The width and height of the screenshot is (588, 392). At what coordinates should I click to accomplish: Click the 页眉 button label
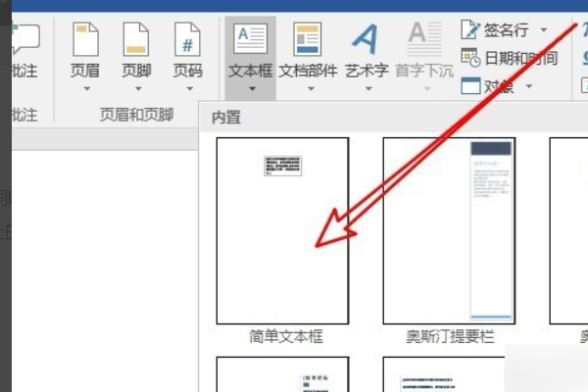point(85,71)
